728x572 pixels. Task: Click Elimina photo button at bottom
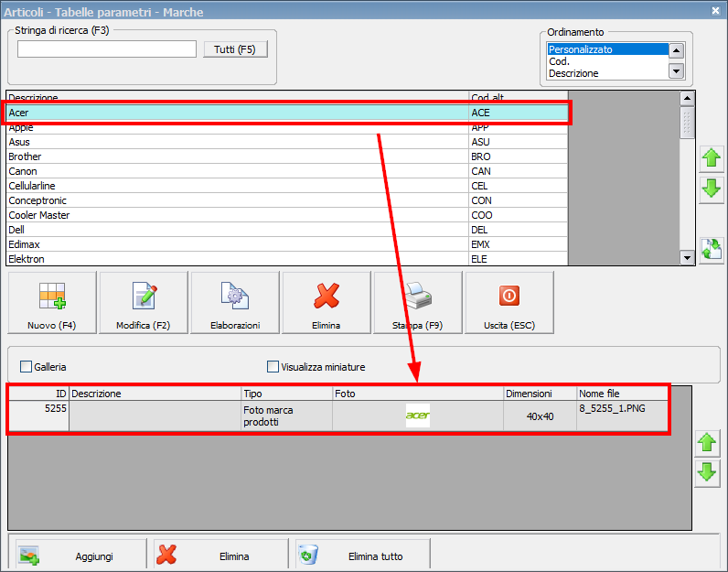(221, 556)
